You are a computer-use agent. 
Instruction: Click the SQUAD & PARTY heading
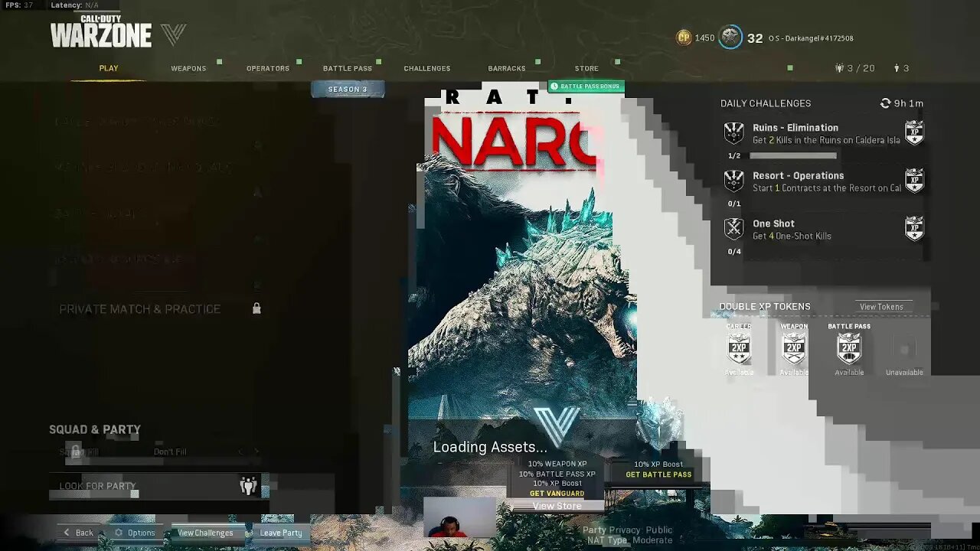point(95,430)
